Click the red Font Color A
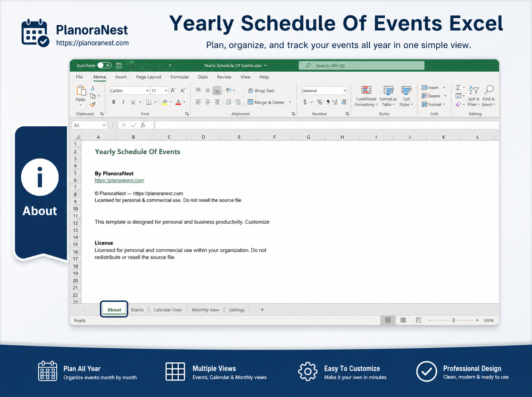532x397 pixels. 178,102
